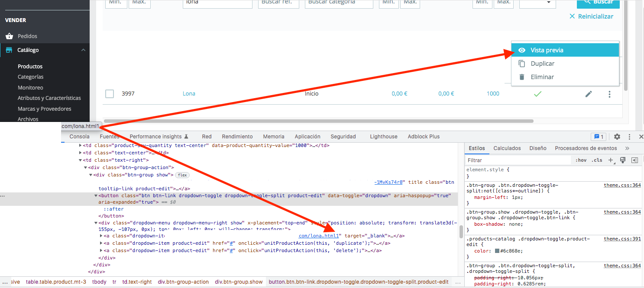Screen dimensions: 644x288
Task: Open the Lighthouse tab
Action: click(x=384, y=137)
